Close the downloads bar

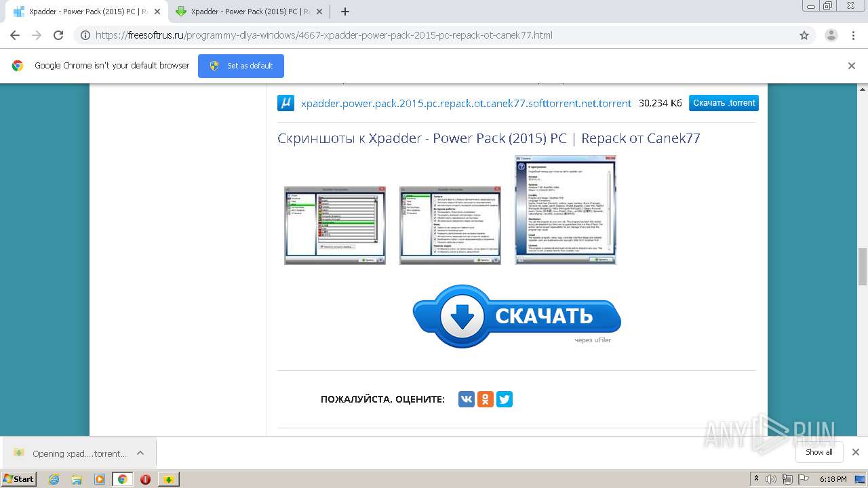tap(855, 452)
